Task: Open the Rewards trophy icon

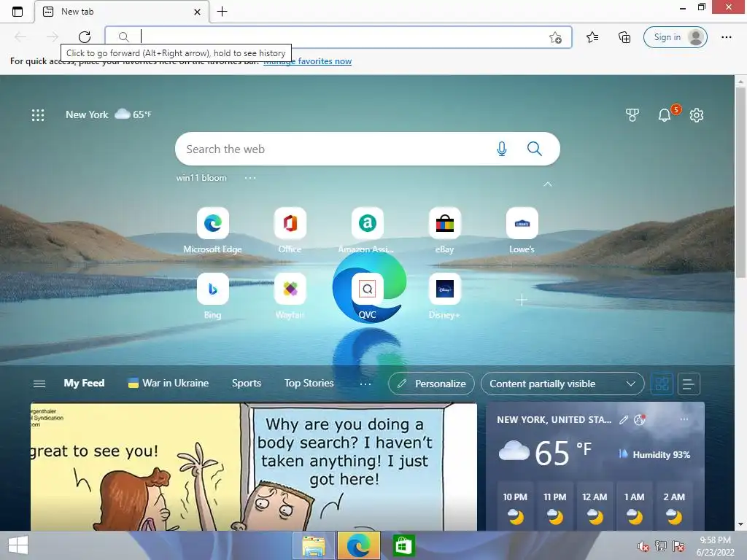Action: click(x=632, y=114)
